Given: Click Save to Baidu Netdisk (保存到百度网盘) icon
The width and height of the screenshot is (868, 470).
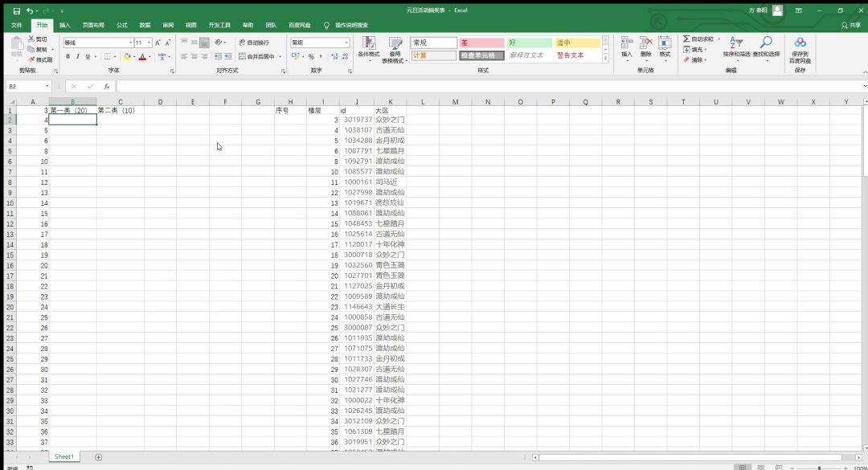Looking at the screenshot, I should (x=800, y=47).
